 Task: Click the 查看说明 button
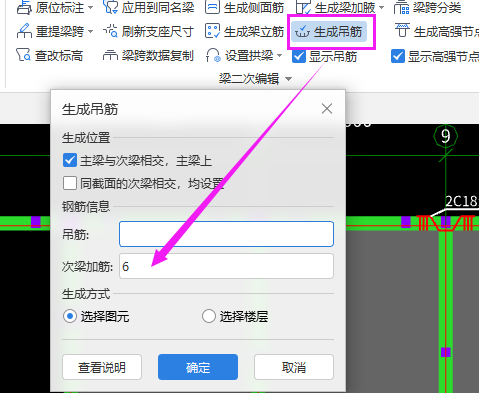[x=102, y=367]
